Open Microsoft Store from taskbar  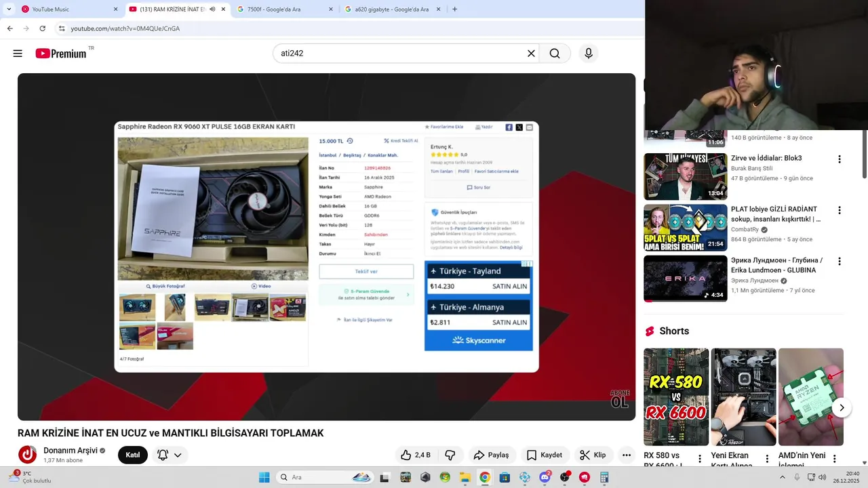tap(505, 477)
